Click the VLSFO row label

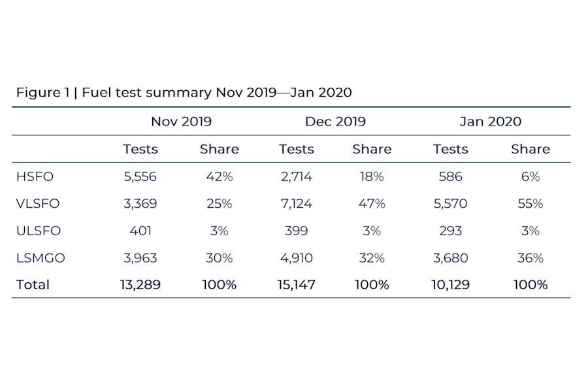coord(37,204)
